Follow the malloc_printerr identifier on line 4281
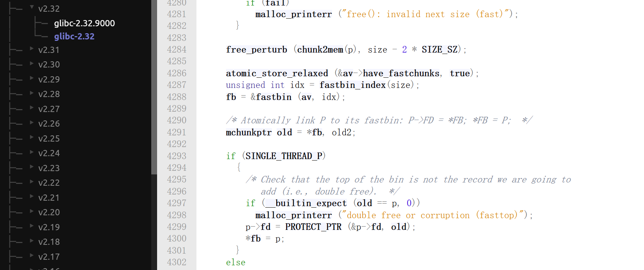 tap(294, 15)
